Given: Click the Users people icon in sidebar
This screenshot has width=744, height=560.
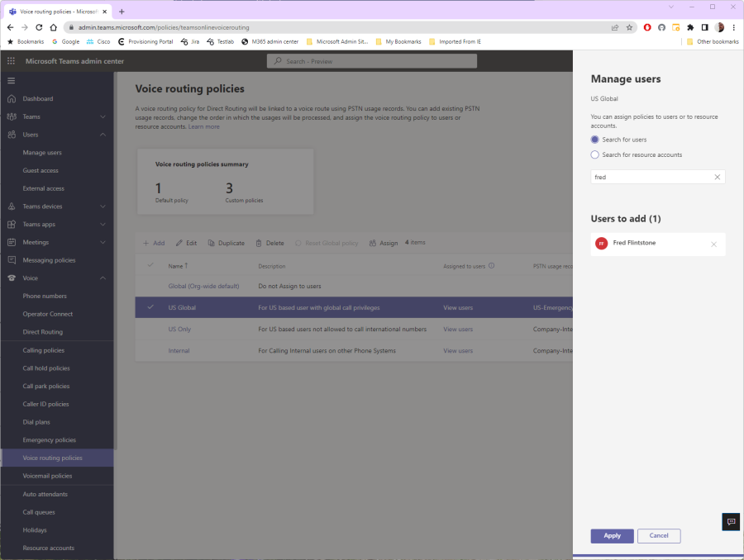Looking at the screenshot, I should [x=12, y=135].
